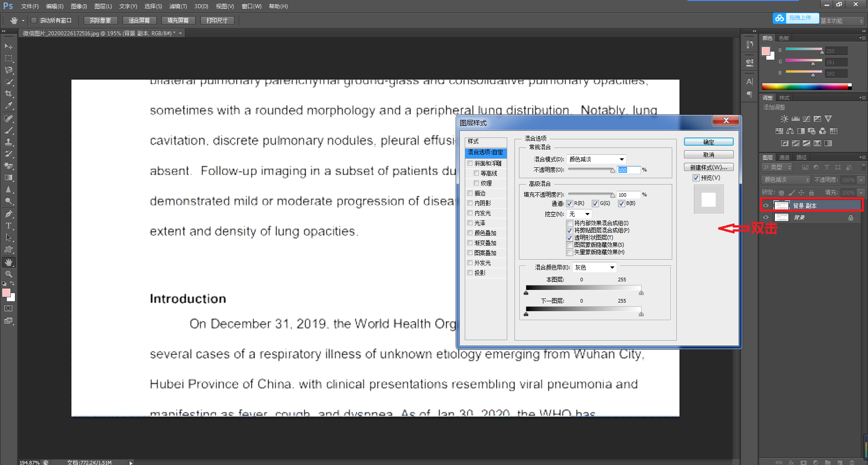The width and height of the screenshot is (868, 465).
Task: Click the 不透明度 opacity slider handle
Action: pos(613,171)
